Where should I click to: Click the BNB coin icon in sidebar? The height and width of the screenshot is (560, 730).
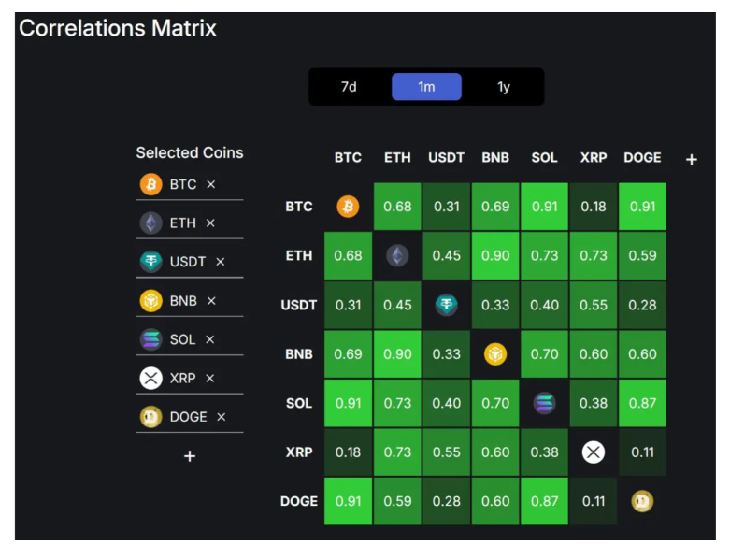point(150,301)
